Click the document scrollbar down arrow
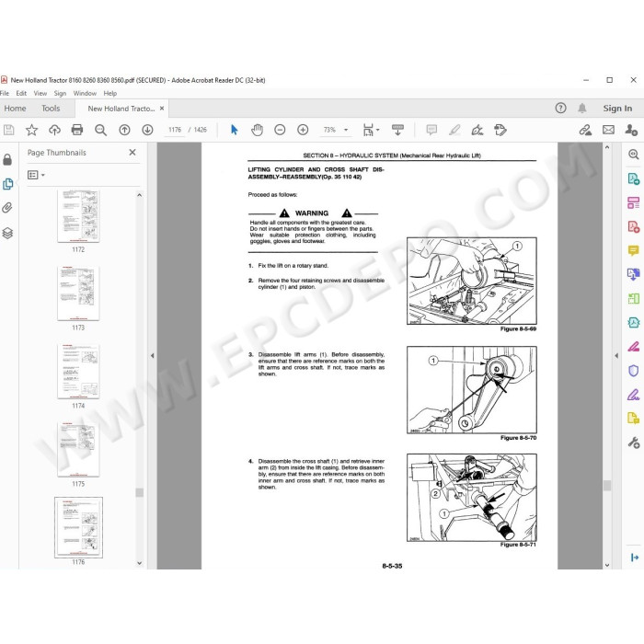Image resolution: width=644 pixels, height=644 pixels. 607,565
